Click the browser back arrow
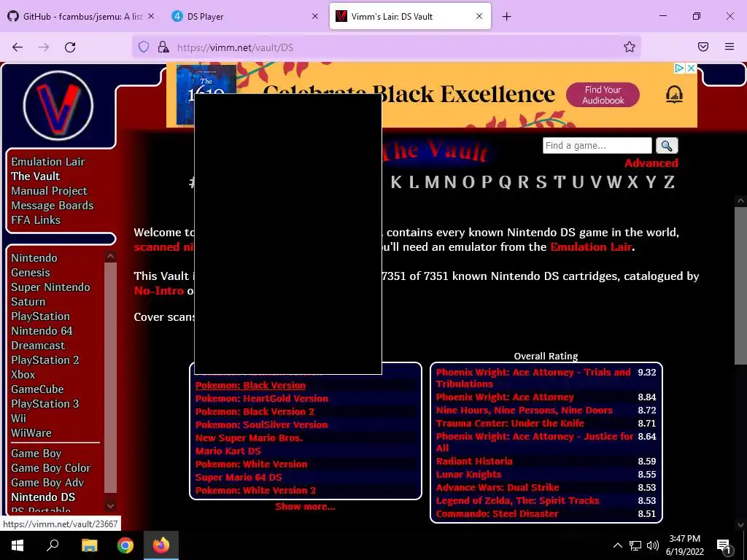Screen dimensions: 747x560 (x=18, y=47)
